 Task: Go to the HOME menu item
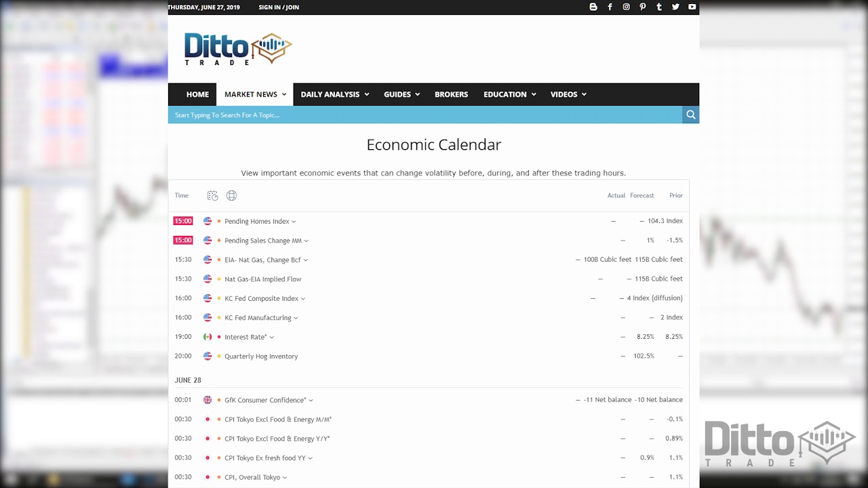(197, 94)
